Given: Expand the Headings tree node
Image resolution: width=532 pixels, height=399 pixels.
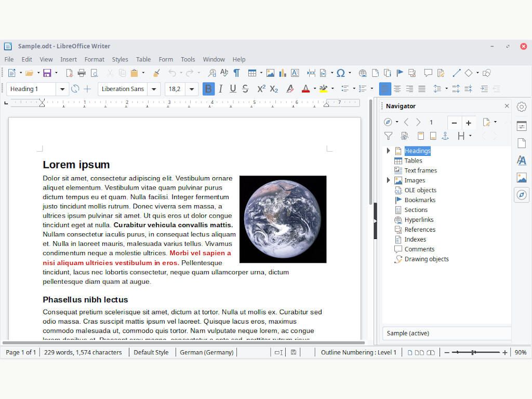Looking at the screenshot, I should pos(388,151).
